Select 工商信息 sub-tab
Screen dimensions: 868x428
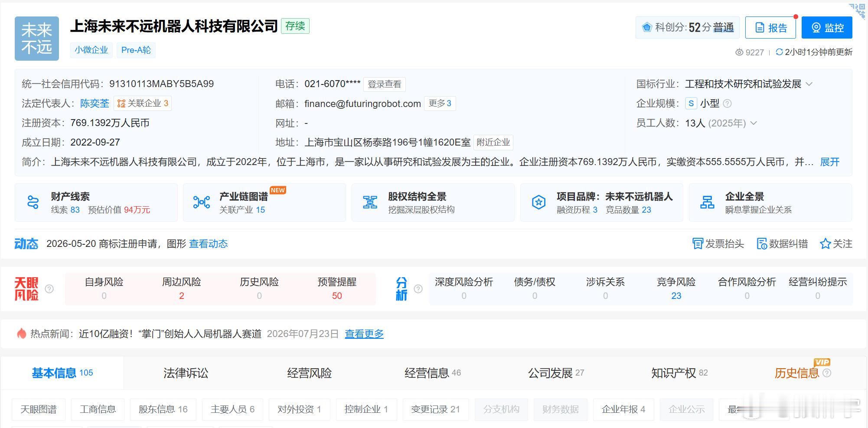pos(98,409)
